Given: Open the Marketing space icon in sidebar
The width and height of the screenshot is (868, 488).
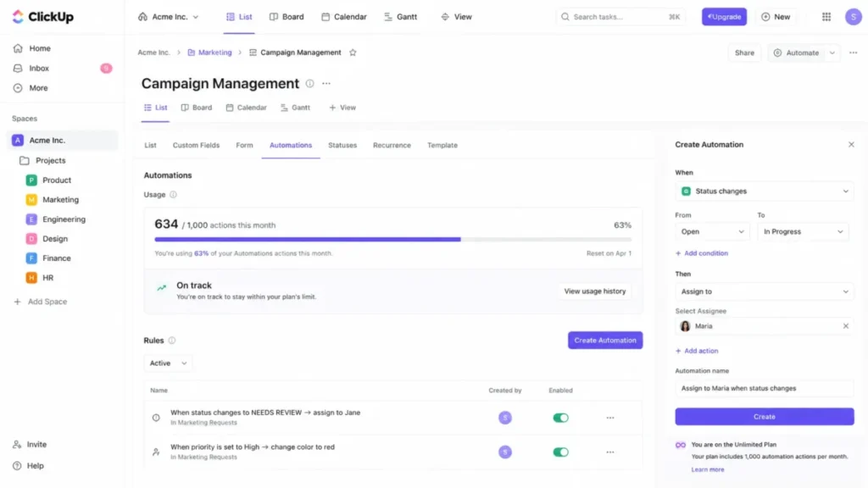Looking at the screenshot, I should coord(31,200).
